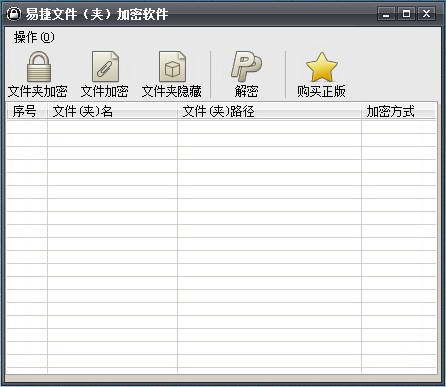This screenshot has height=387, width=446.
Task: Open the 操作(O) menu
Action: tap(34, 37)
